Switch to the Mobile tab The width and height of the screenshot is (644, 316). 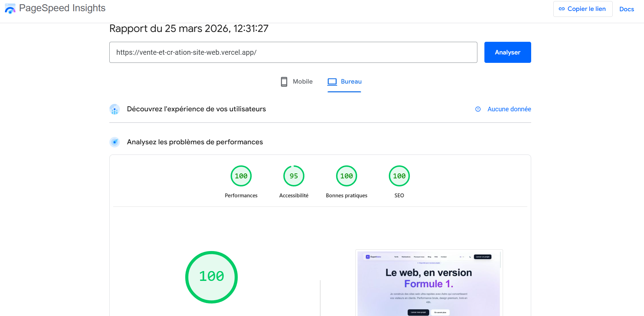pyautogui.click(x=297, y=82)
